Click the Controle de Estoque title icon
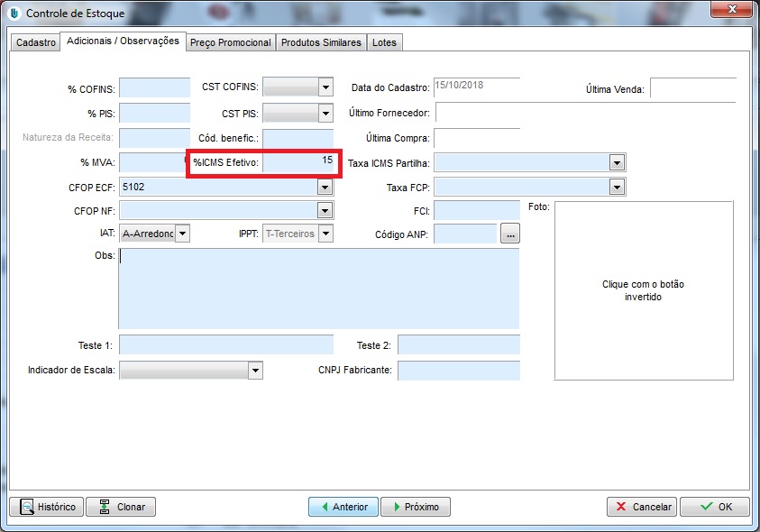 (x=14, y=14)
